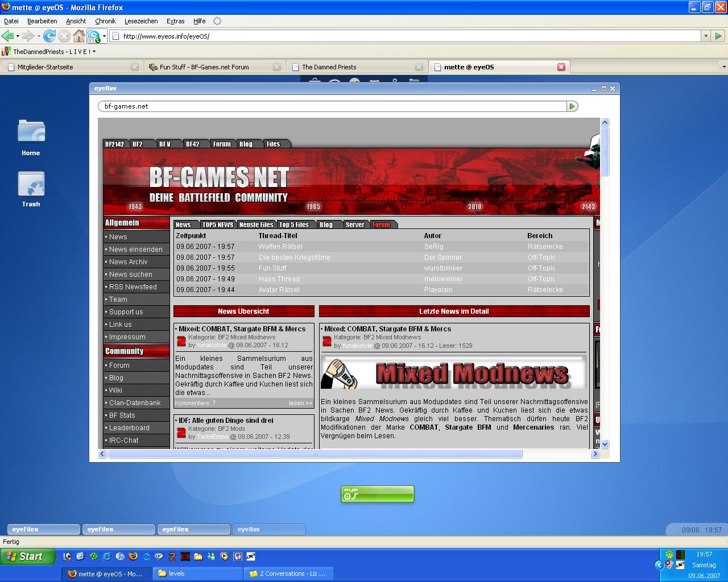Expand TheDamnedPriests LIVE bookmark dropdown
728x582 pixels.
point(94,52)
